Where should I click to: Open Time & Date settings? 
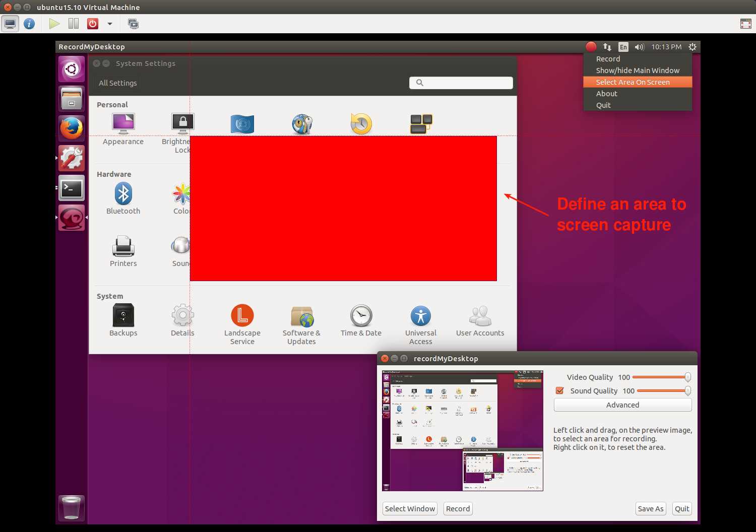pos(361,316)
